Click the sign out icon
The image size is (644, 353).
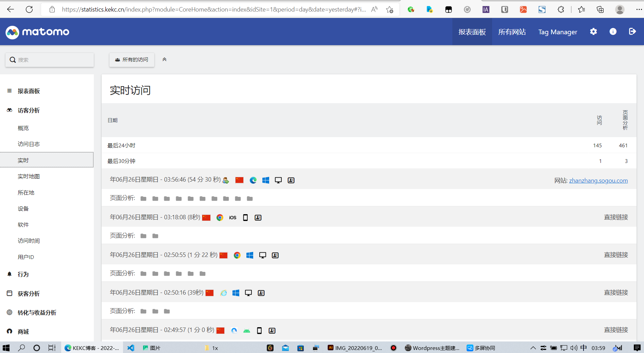point(632,32)
